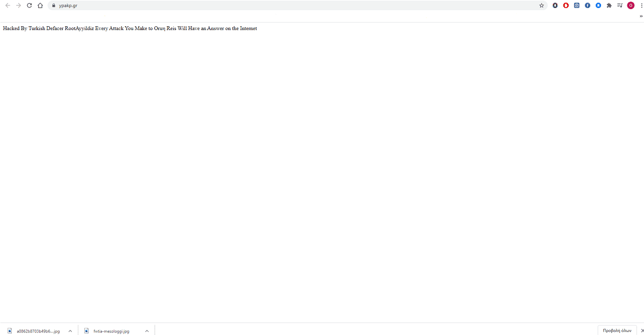Open the Facebook extension icon

588,5
